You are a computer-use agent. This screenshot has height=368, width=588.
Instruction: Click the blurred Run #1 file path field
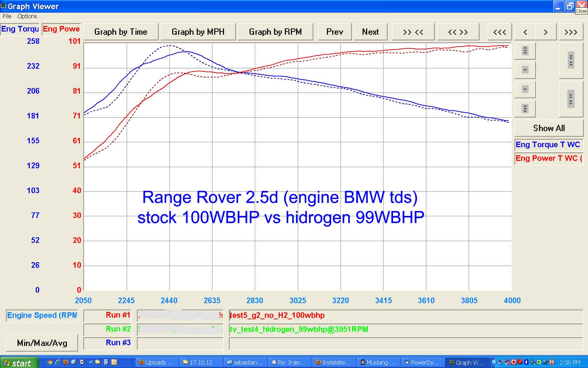(180, 315)
